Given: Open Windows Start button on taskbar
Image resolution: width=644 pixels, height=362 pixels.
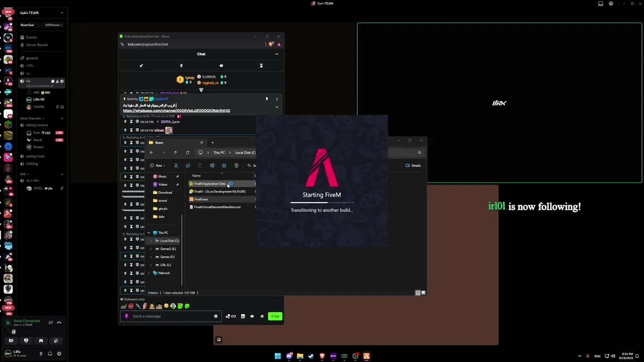Looking at the screenshot, I should 278,356.
